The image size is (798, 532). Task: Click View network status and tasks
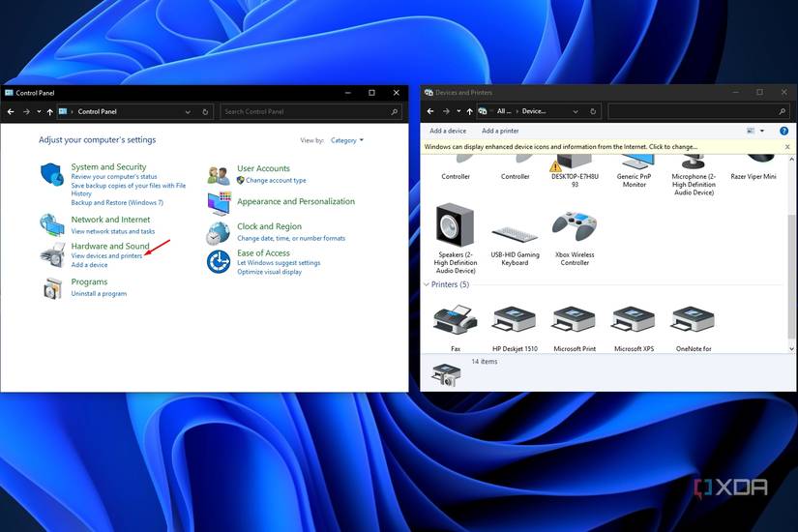[x=113, y=231]
